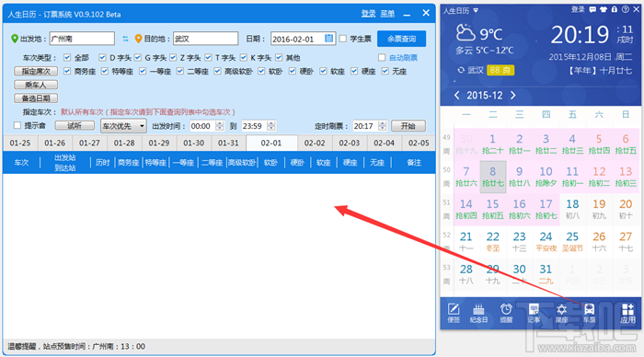
Task: Enable 自动刷票 auto refresh checkbox
Action: [x=382, y=58]
